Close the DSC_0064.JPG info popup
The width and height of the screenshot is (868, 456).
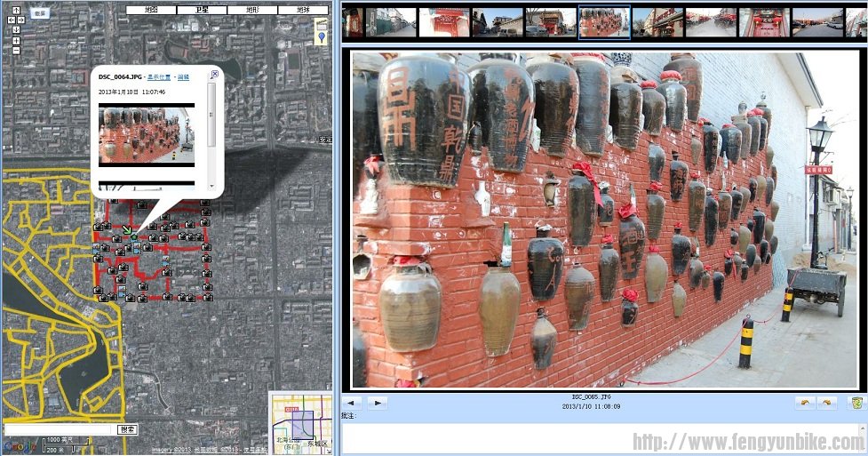pyautogui.click(x=214, y=76)
